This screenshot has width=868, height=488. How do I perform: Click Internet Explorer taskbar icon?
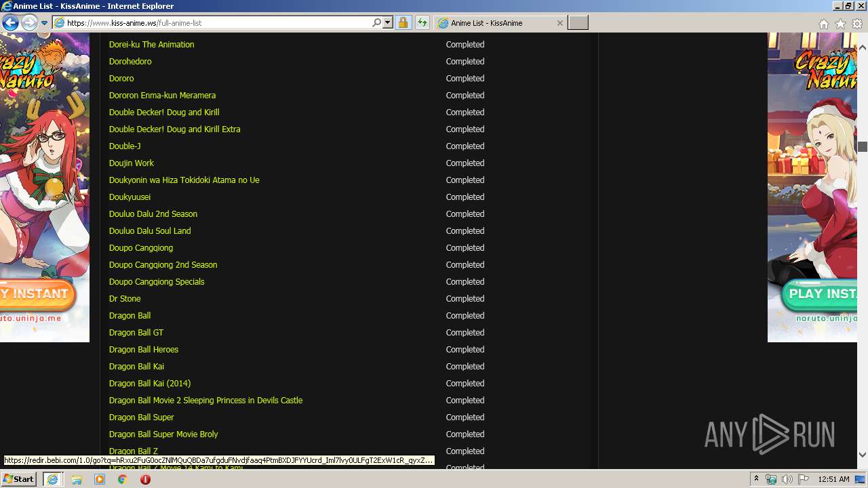coord(52,479)
